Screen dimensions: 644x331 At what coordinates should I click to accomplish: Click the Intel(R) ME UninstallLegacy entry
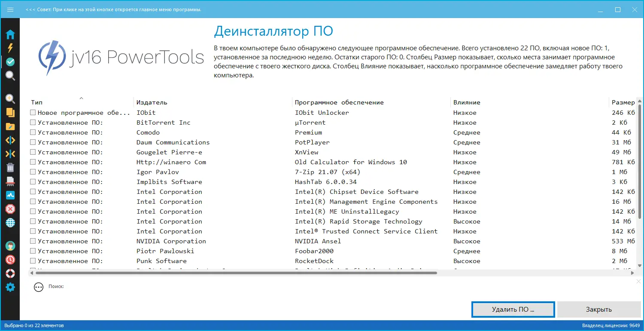(x=347, y=211)
